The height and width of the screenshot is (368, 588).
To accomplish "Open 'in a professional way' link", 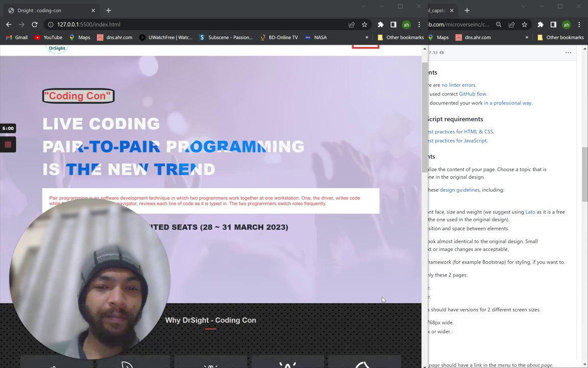I will 508,103.
